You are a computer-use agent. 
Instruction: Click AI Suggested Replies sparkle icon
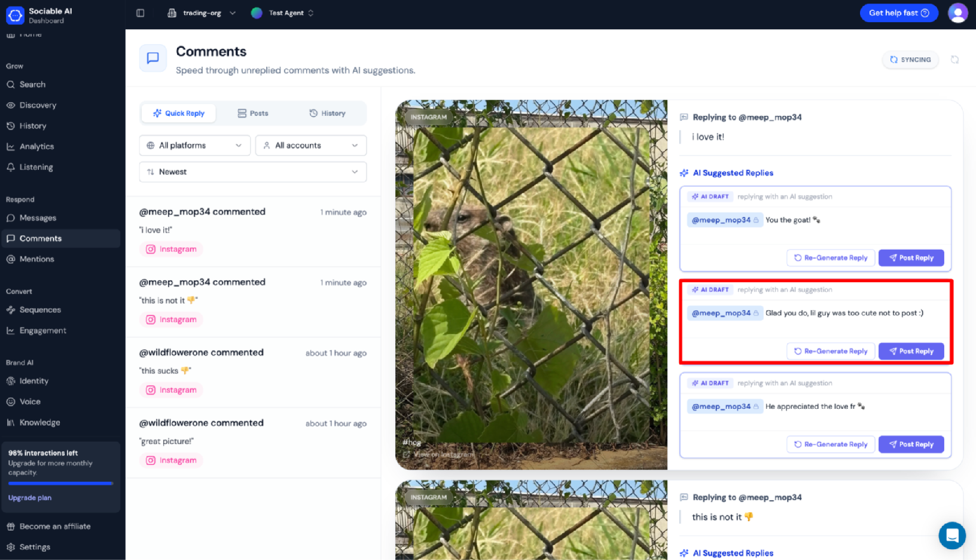click(684, 173)
